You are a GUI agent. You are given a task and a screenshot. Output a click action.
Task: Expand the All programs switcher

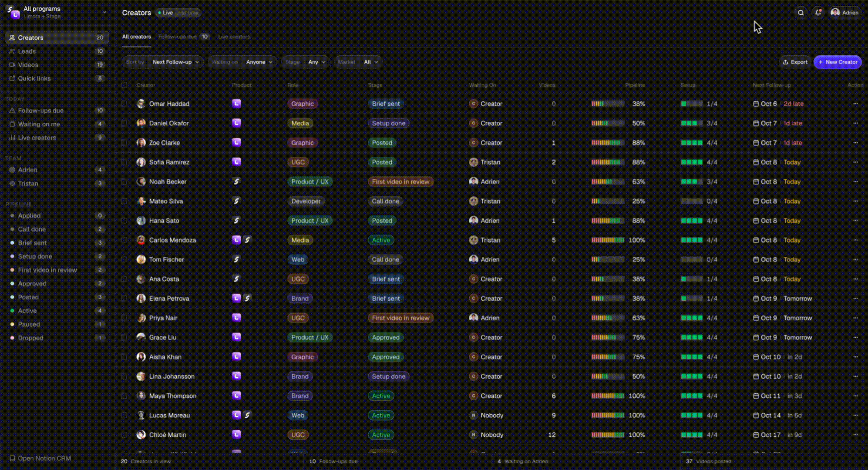click(57, 12)
